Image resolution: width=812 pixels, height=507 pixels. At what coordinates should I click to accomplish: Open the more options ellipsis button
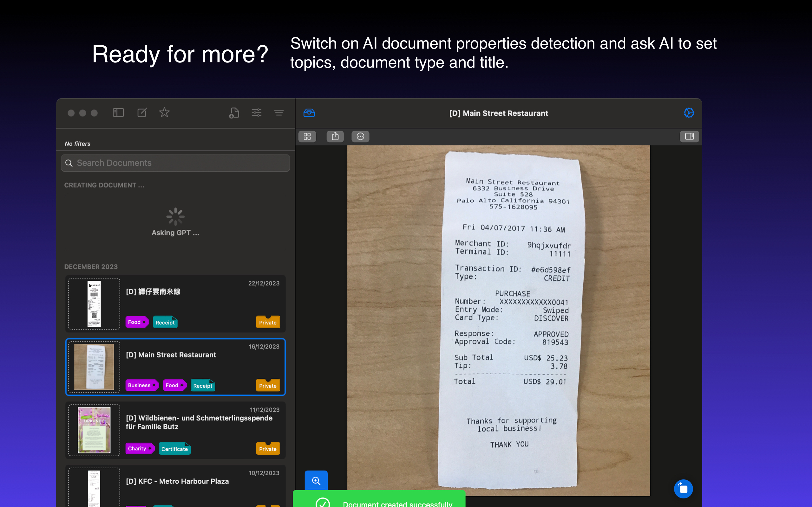tap(360, 137)
